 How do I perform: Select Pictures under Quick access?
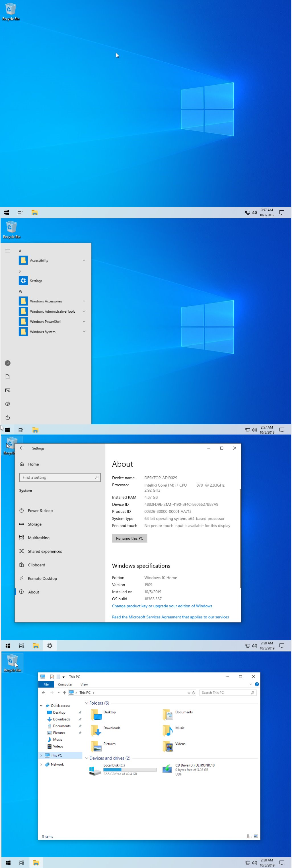click(59, 732)
